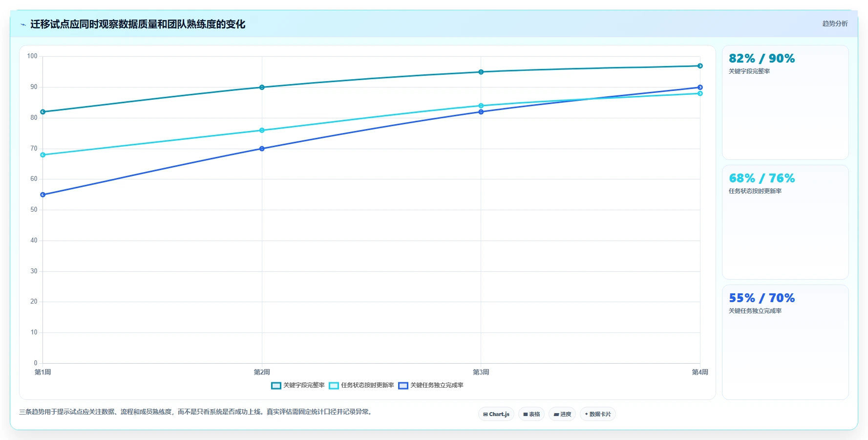Click the trend icon beside the panel title
Viewport: 868px width, 440px height.
(x=23, y=24)
